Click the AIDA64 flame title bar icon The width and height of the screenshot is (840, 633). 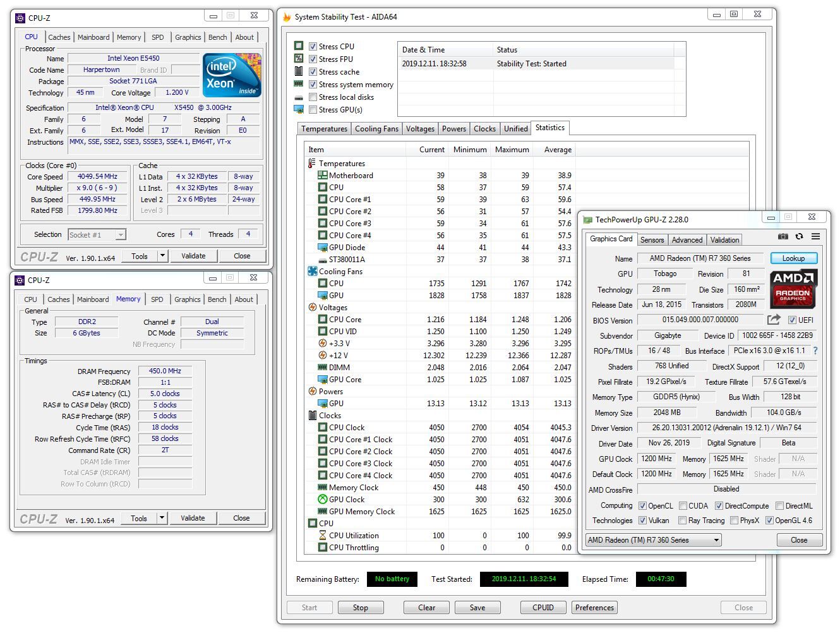286,17
